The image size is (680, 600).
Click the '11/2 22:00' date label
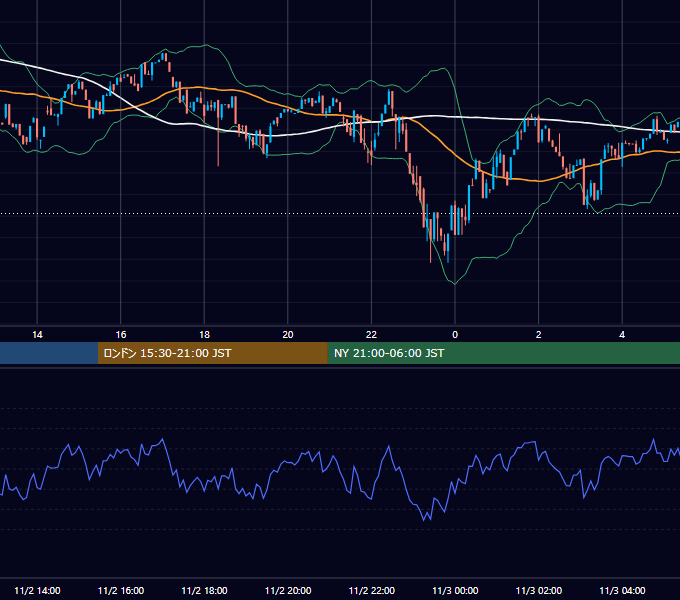click(372, 590)
